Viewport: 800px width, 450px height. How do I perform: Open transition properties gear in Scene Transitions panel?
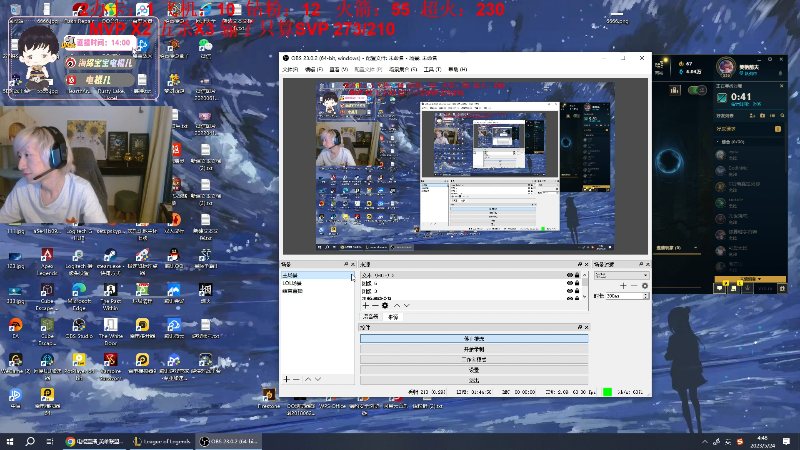tap(645, 286)
